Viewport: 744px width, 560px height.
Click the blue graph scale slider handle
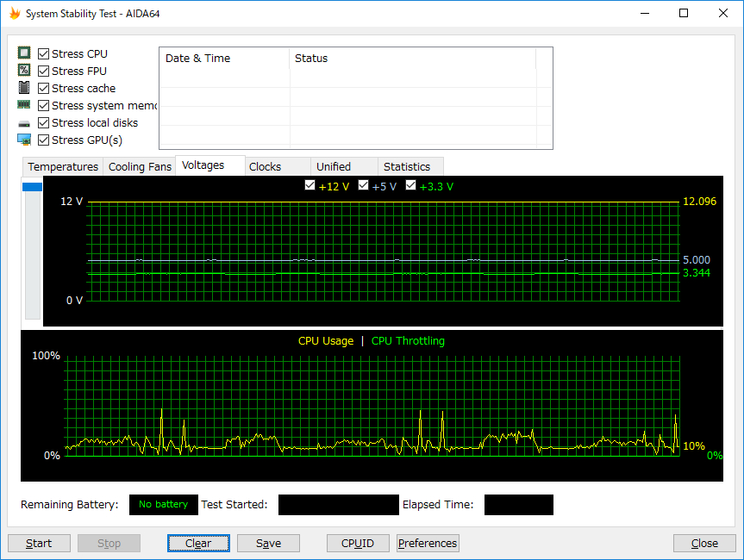tap(32, 187)
